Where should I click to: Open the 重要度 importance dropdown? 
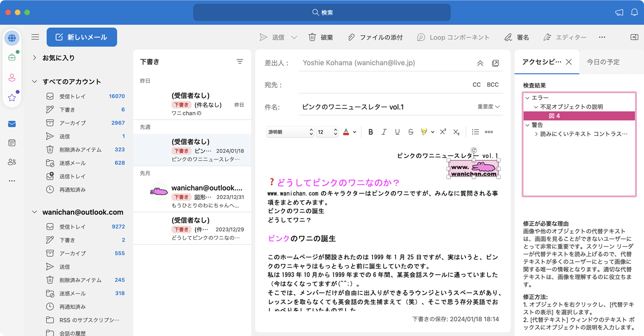point(488,107)
